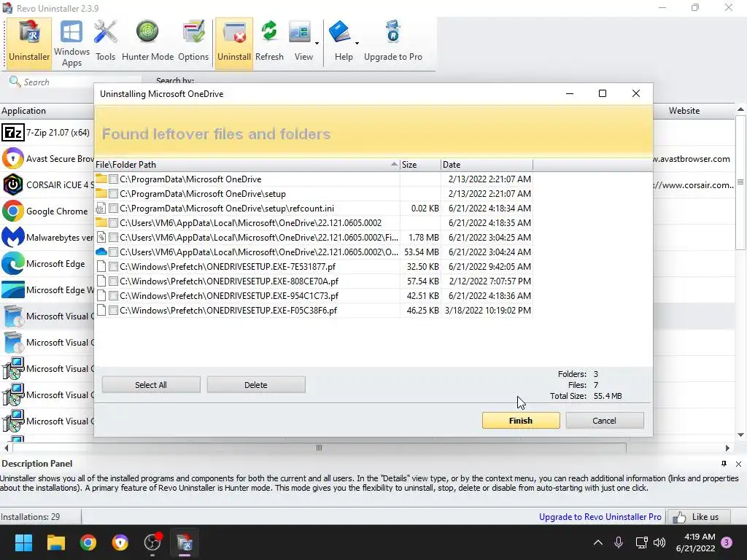Open the Tools toolbar icon
This screenshot has width=747, height=560.
coord(105,42)
